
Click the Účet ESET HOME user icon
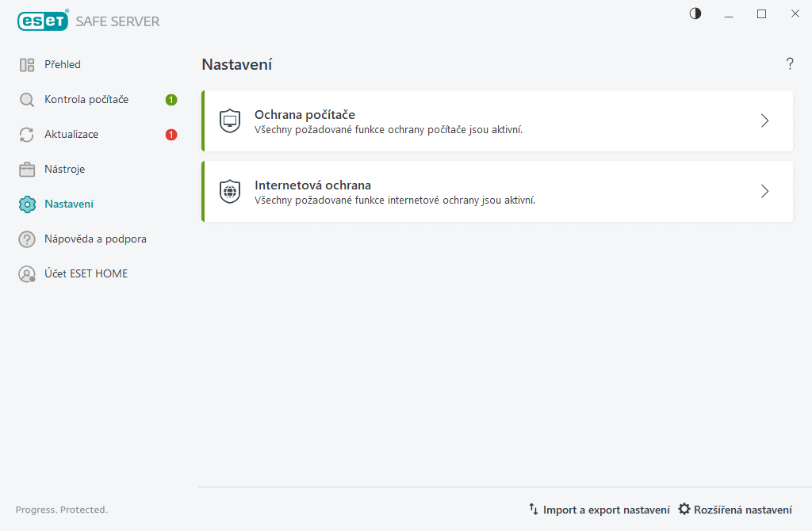pyautogui.click(x=27, y=274)
